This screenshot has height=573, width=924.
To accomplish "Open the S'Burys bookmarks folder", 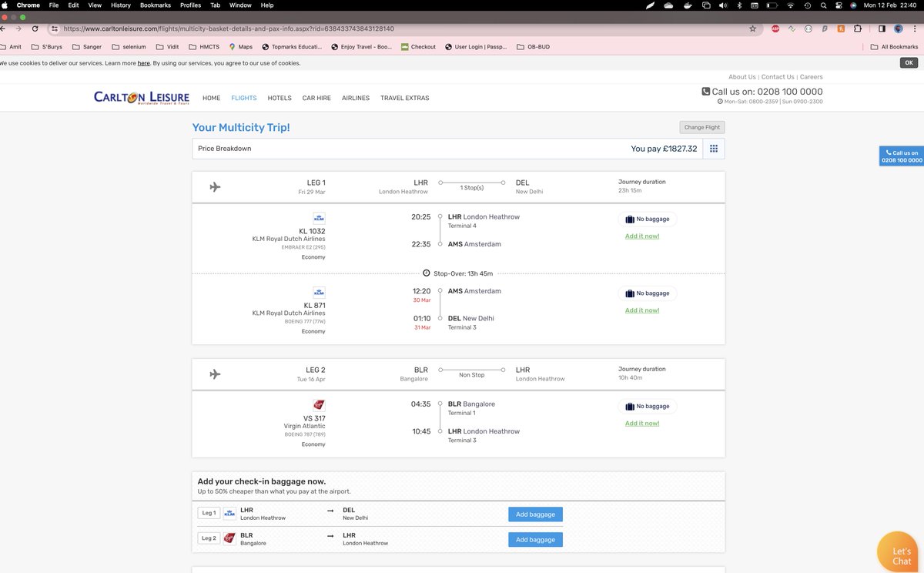I will 46,46.
